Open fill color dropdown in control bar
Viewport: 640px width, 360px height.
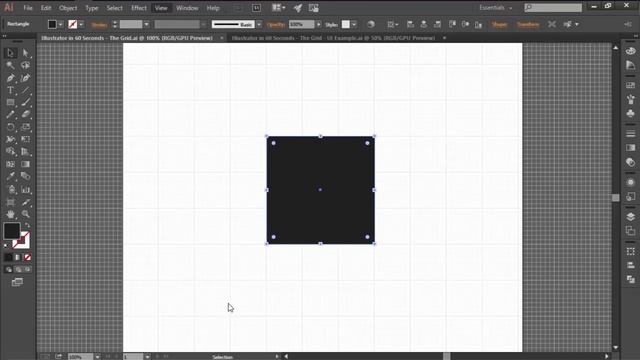click(x=60, y=24)
